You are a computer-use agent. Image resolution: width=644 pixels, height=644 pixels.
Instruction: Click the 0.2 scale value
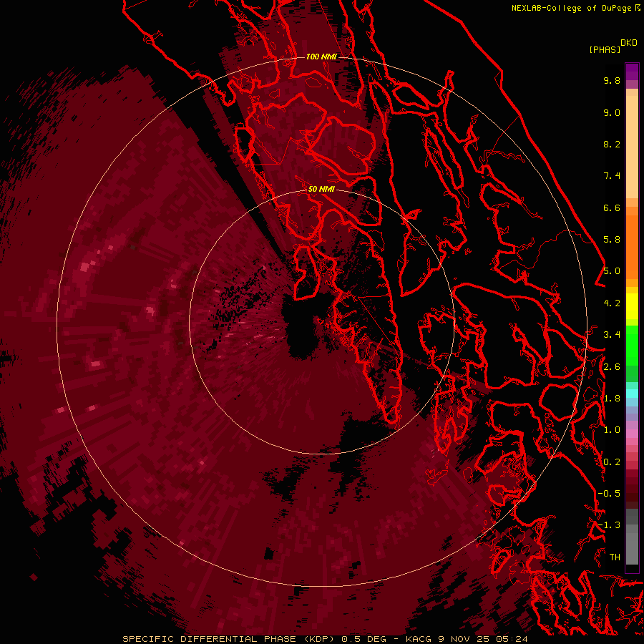pyautogui.click(x=612, y=462)
